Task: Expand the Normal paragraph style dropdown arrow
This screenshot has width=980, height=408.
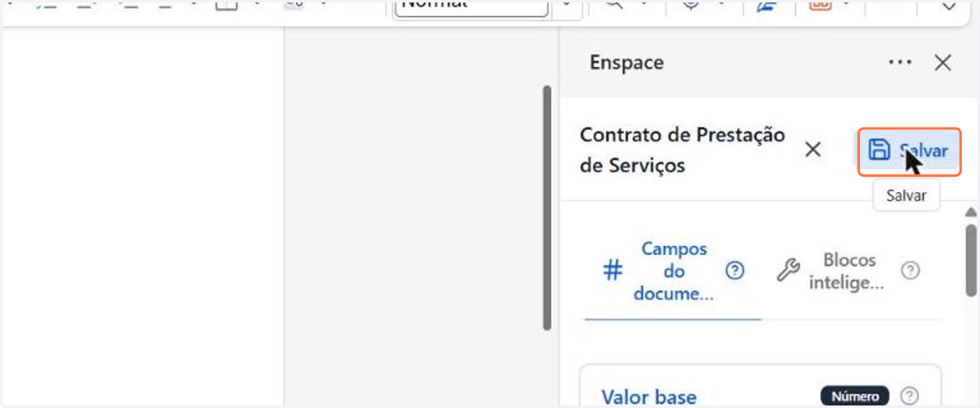Action: point(567,7)
